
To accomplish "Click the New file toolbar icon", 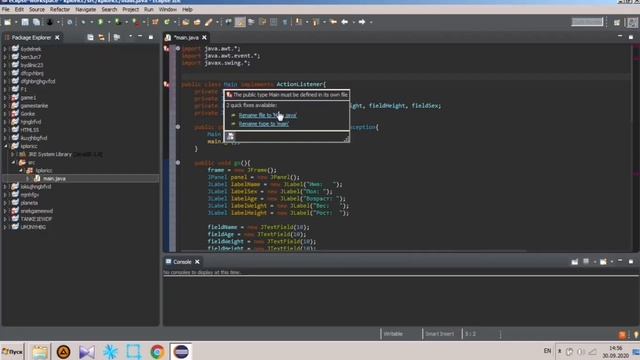I will pyautogui.click(x=7, y=22).
